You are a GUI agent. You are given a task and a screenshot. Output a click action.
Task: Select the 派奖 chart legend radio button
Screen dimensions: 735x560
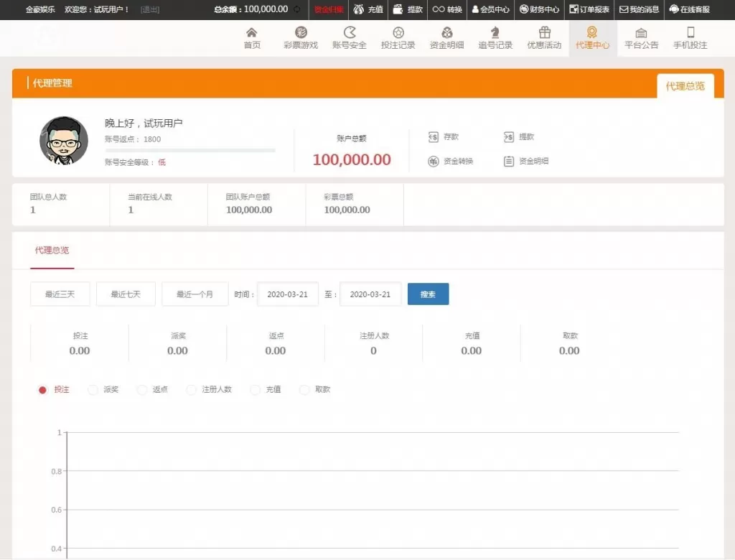coord(94,389)
